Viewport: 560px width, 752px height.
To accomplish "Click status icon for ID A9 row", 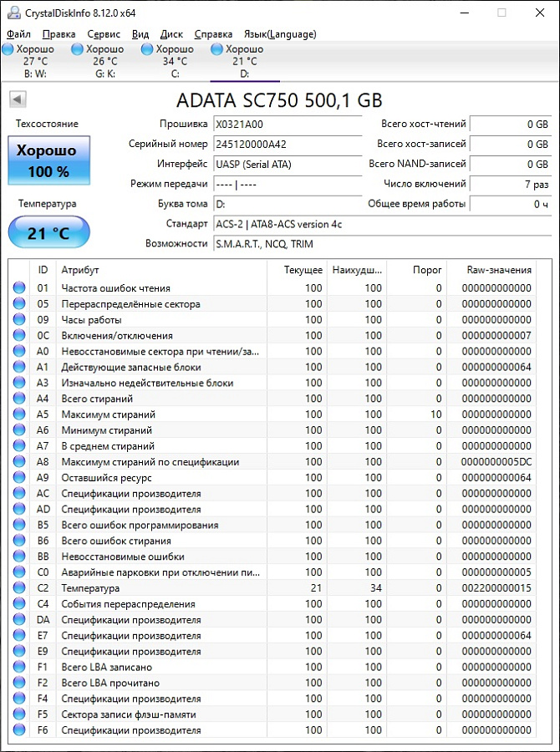I will coord(19,477).
